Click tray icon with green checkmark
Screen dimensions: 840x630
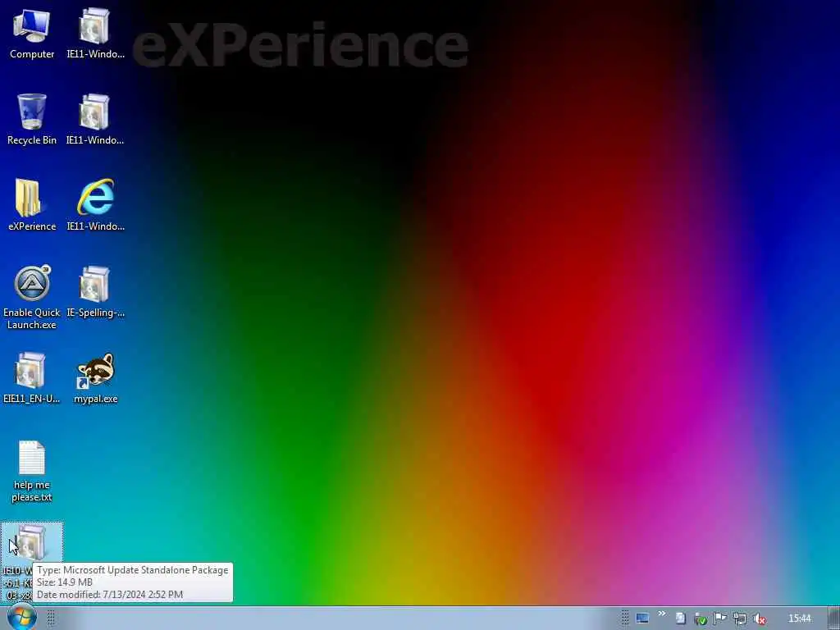701,619
